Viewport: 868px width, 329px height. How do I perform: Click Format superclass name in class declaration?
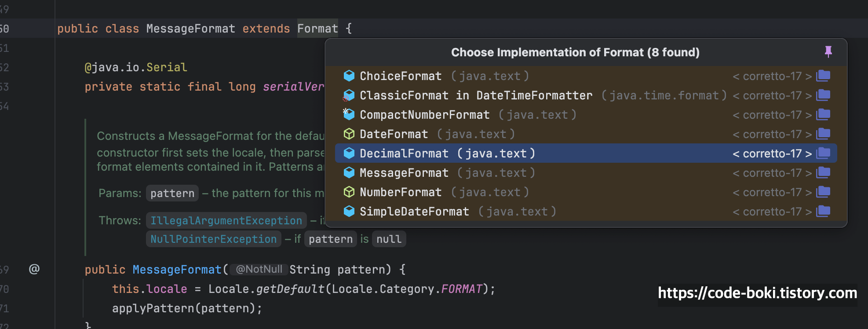317,29
